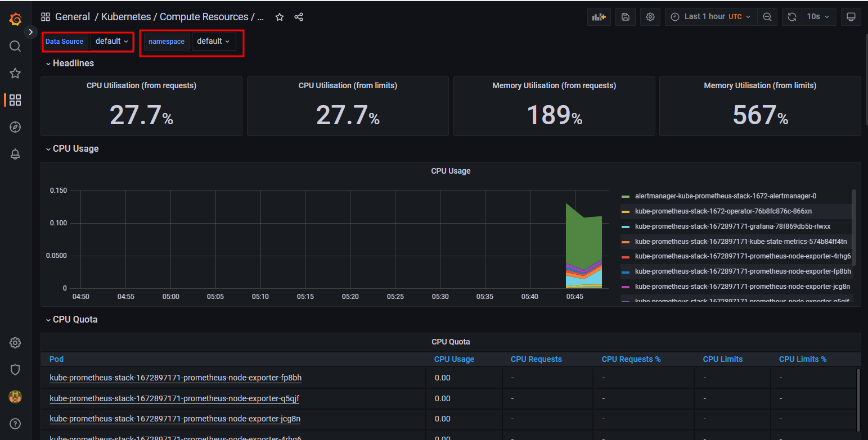Open dashboard settings gear in top bar
The height and width of the screenshot is (440, 868).
tap(650, 17)
